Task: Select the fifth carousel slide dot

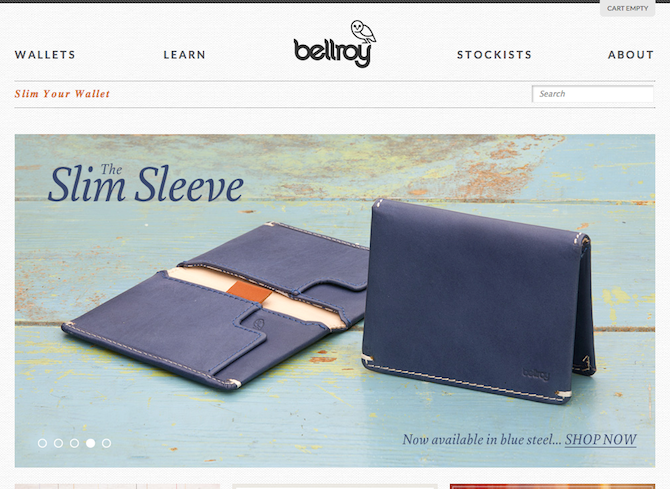Action: click(x=106, y=443)
